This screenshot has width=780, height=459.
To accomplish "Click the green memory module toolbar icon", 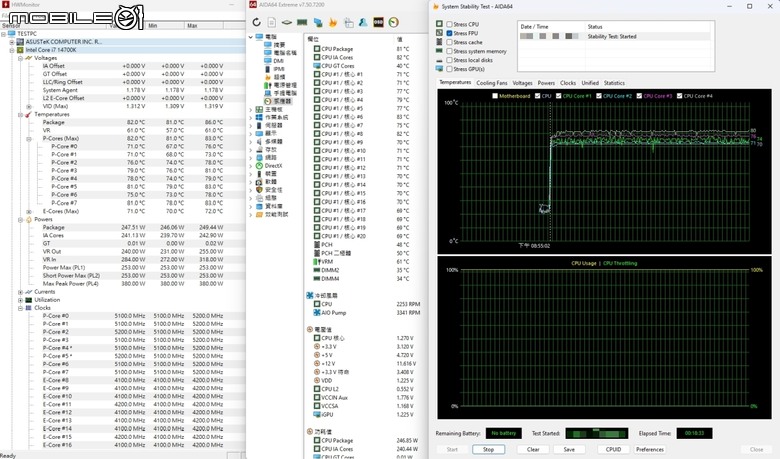I will [302, 22].
